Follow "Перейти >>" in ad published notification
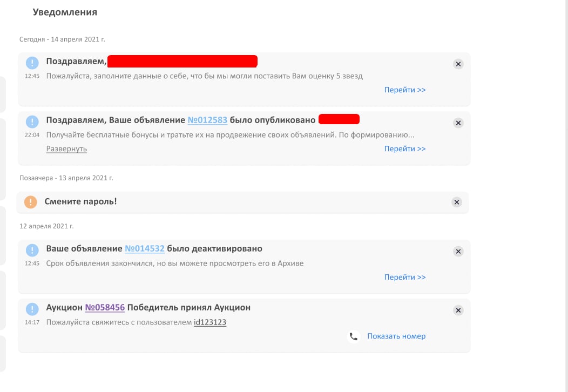The width and height of the screenshot is (568, 392). [405, 149]
